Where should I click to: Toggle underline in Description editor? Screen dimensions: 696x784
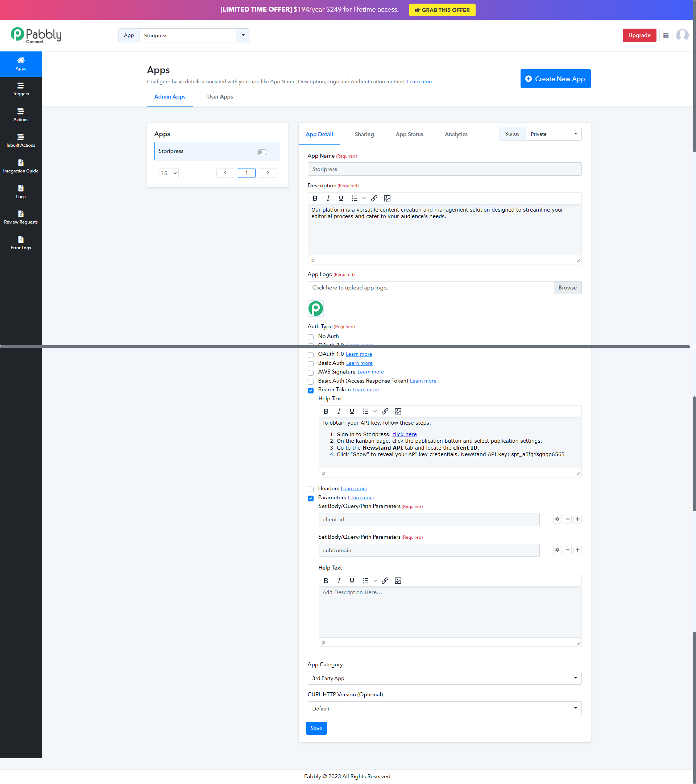341,198
